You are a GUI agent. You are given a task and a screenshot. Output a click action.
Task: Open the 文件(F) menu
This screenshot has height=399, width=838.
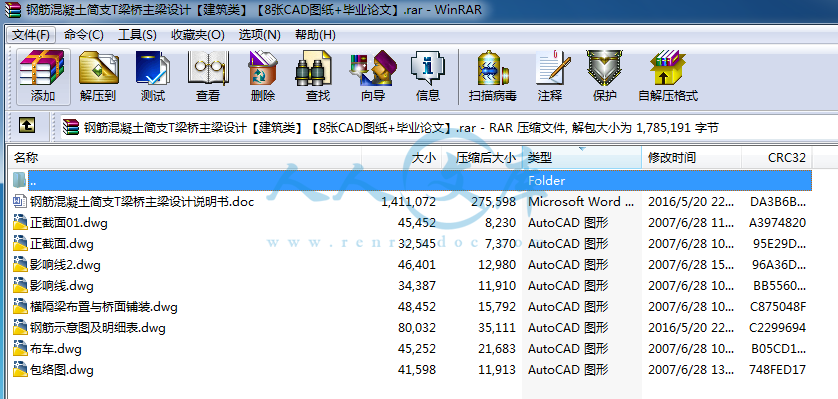point(30,35)
